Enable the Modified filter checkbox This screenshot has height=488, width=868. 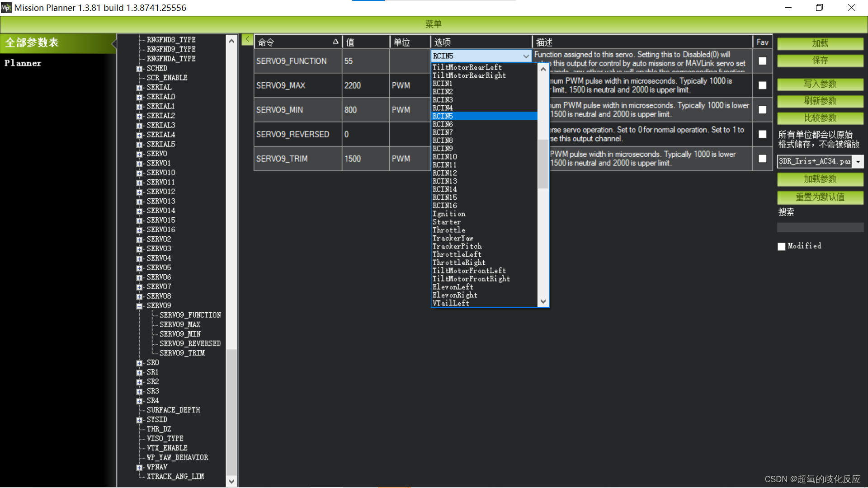click(x=781, y=246)
